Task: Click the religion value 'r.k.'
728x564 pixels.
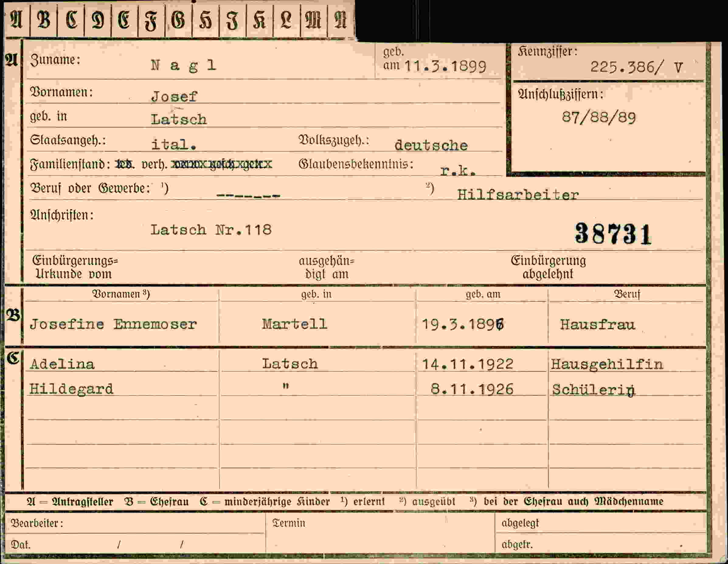Action: [458, 171]
